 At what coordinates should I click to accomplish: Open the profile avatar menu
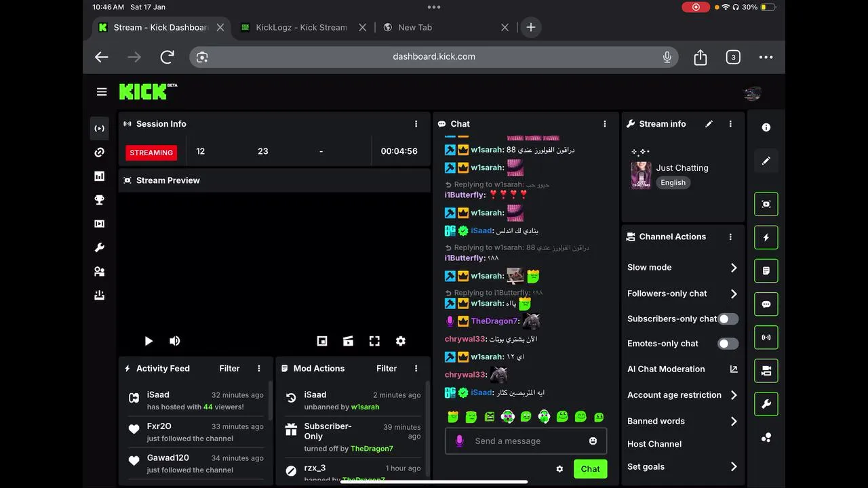coord(752,94)
